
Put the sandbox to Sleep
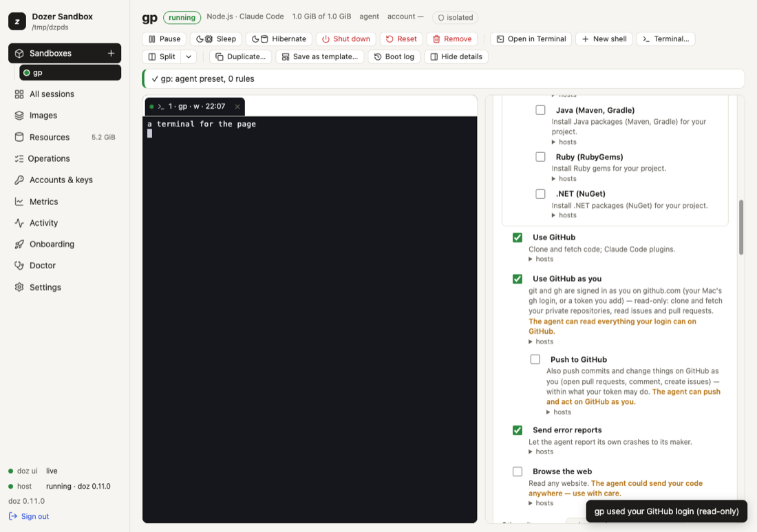216,39
